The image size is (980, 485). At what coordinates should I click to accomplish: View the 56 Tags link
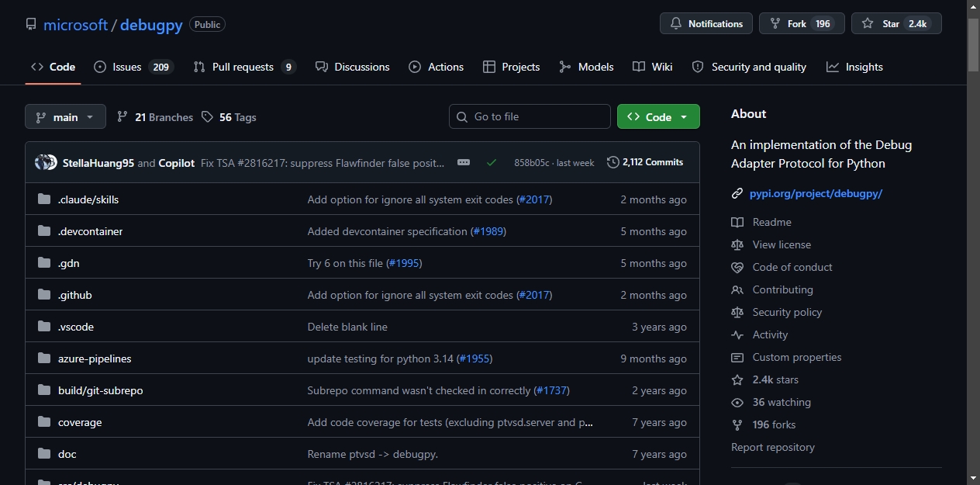click(x=229, y=117)
